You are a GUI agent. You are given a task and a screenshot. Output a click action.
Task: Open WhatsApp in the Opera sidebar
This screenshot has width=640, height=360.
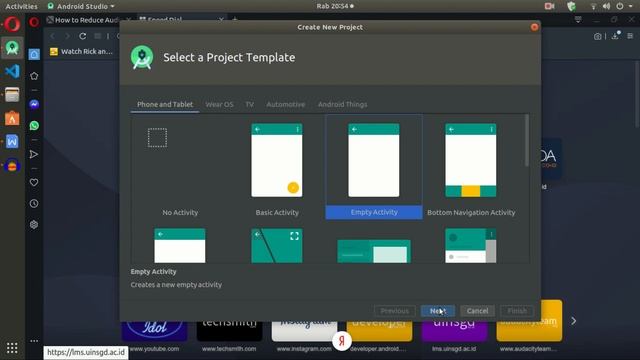[x=34, y=125]
